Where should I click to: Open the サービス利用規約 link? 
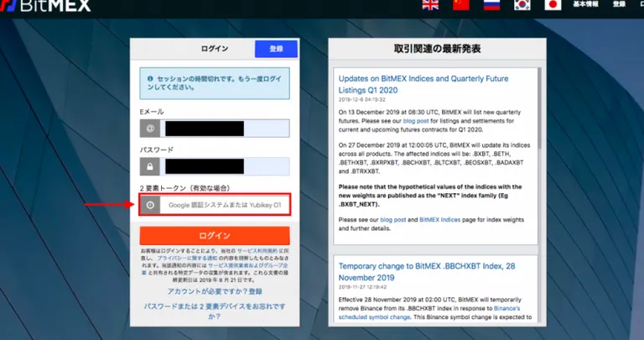click(257, 251)
